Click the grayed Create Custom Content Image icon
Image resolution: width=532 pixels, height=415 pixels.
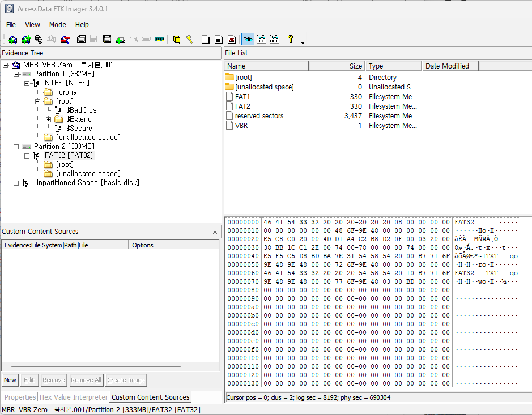point(133,39)
